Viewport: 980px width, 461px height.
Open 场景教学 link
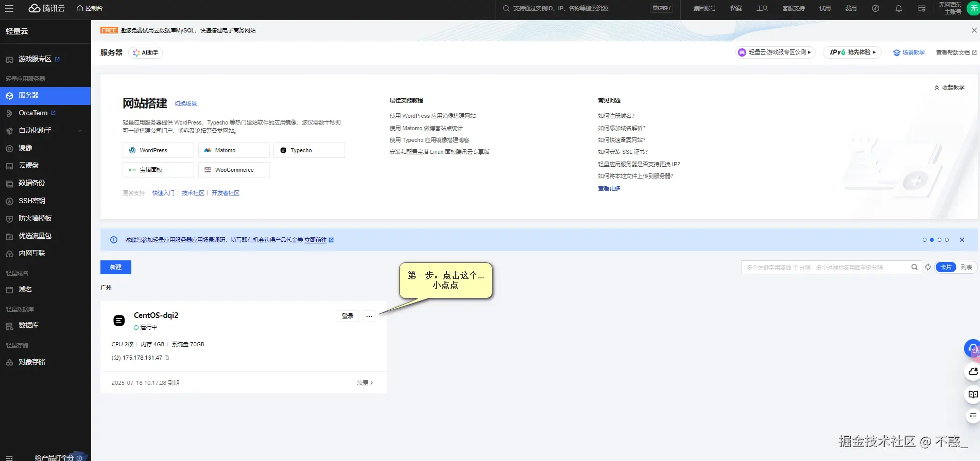[x=909, y=52]
